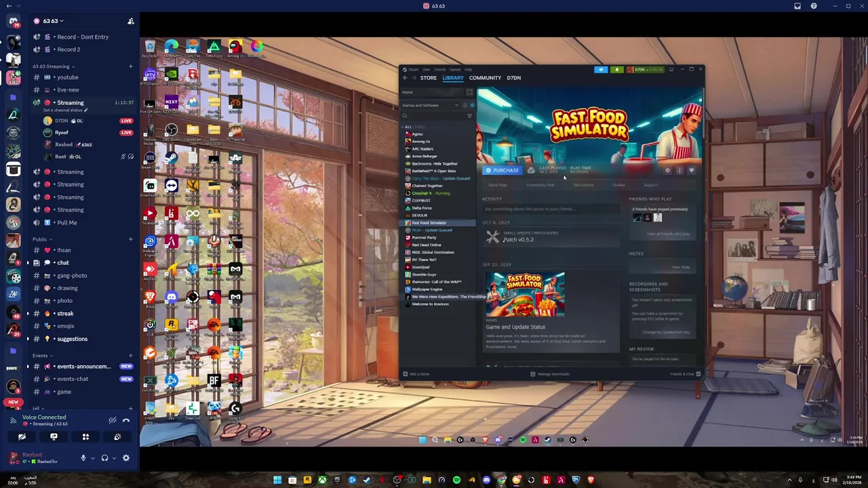Screen dimensions: 868x488
Task: Click invite people icon in Discord
Action: [131, 21]
